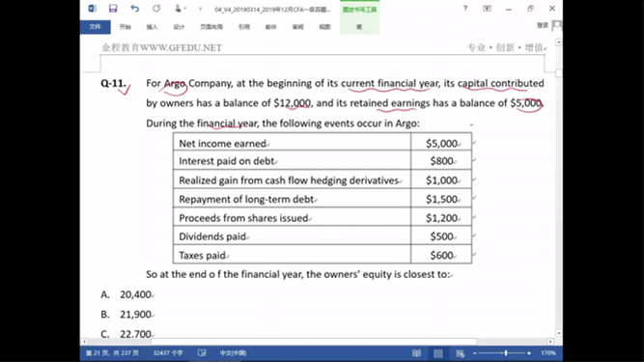This screenshot has width=644, height=362.
Task: Click the word count 32437 个字 indicator
Action: (x=168, y=353)
